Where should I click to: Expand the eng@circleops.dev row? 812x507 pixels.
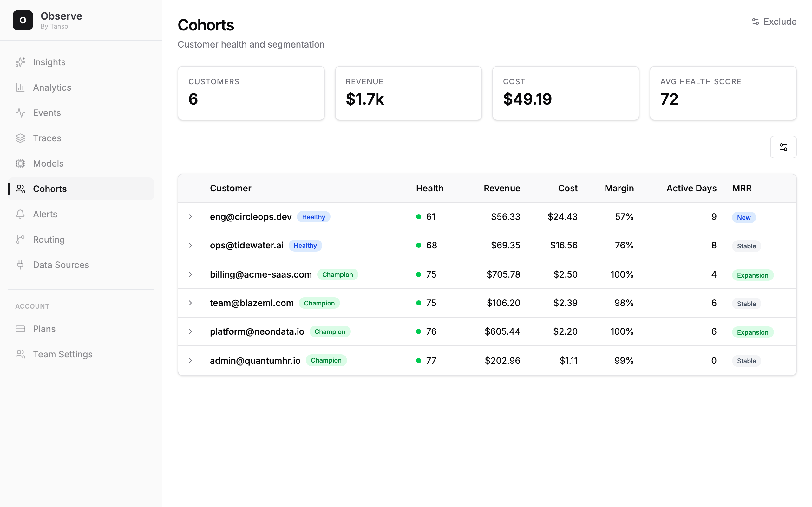point(190,217)
